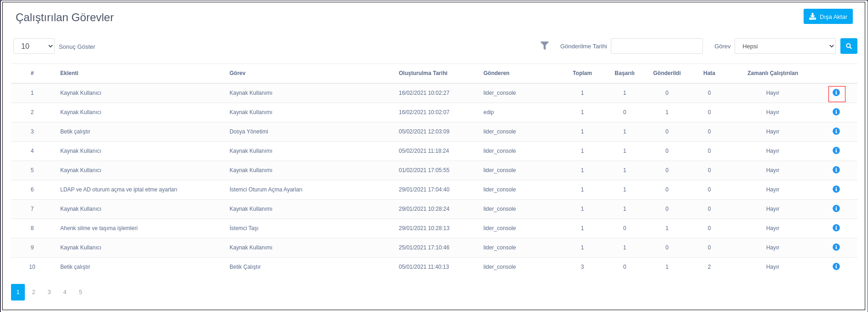This screenshot has height=312, width=868.
Task: Open info for İstemci Taşı task
Action: point(836,228)
